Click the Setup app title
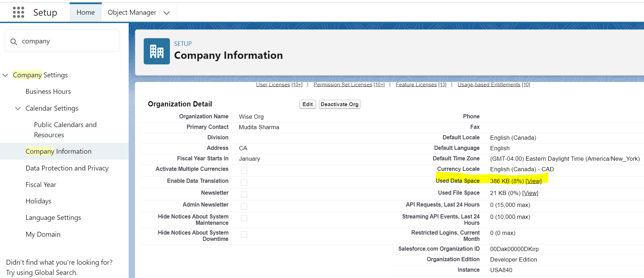Image resolution: width=644 pixels, height=278 pixels. pos(45,13)
